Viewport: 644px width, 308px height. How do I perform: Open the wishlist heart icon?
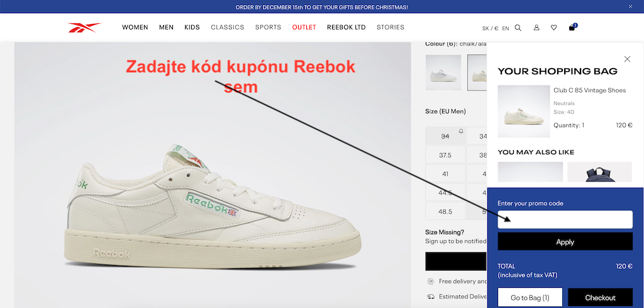pyautogui.click(x=553, y=28)
